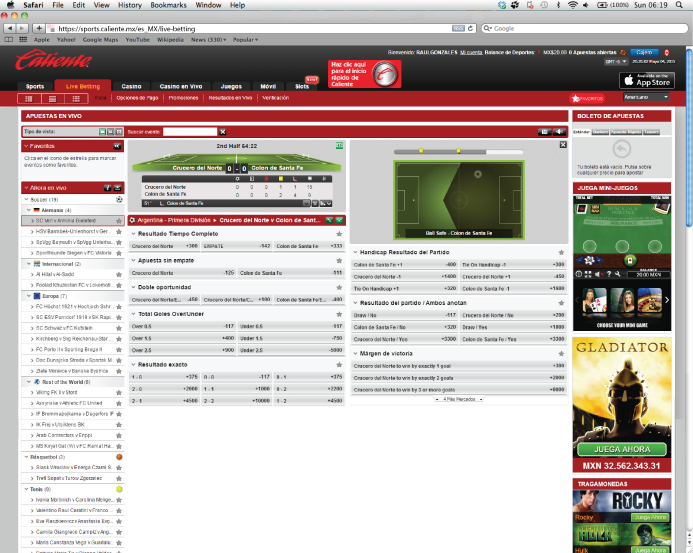Open the Promociones link
Image resolution: width=693 pixels, height=553 pixels.
tap(183, 98)
